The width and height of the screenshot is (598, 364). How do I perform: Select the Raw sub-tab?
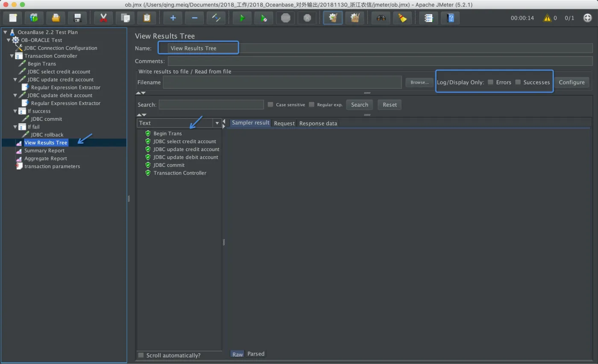click(237, 354)
